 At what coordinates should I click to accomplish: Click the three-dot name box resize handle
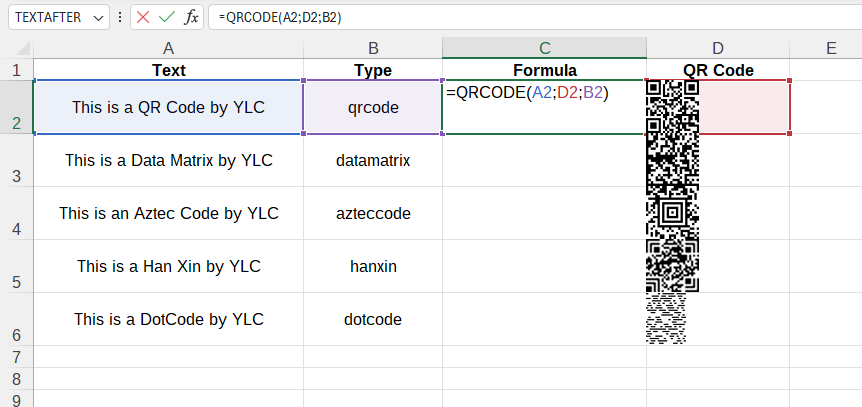[121, 18]
